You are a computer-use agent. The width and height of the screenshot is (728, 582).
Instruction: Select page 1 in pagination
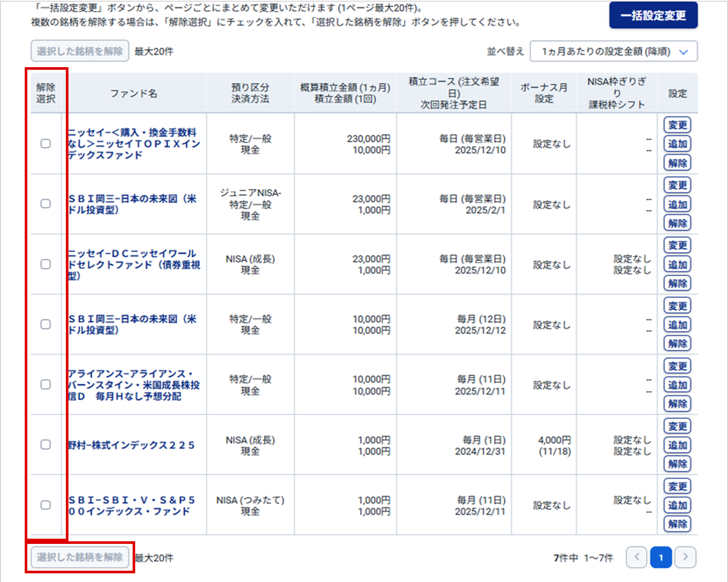click(x=661, y=557)
